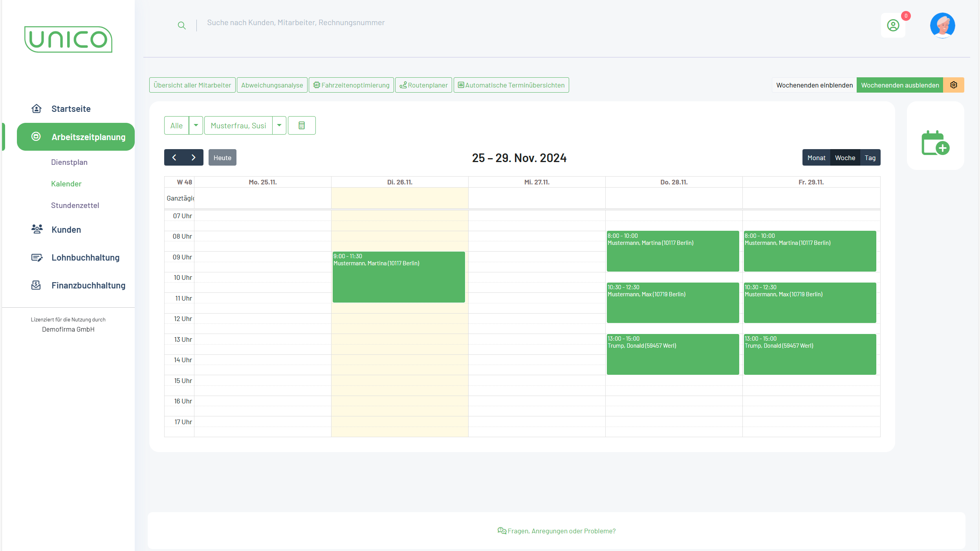The image size is (980, 551).
Task: Open Stundenzettel submenu item
Action: (x=75, y=205)
